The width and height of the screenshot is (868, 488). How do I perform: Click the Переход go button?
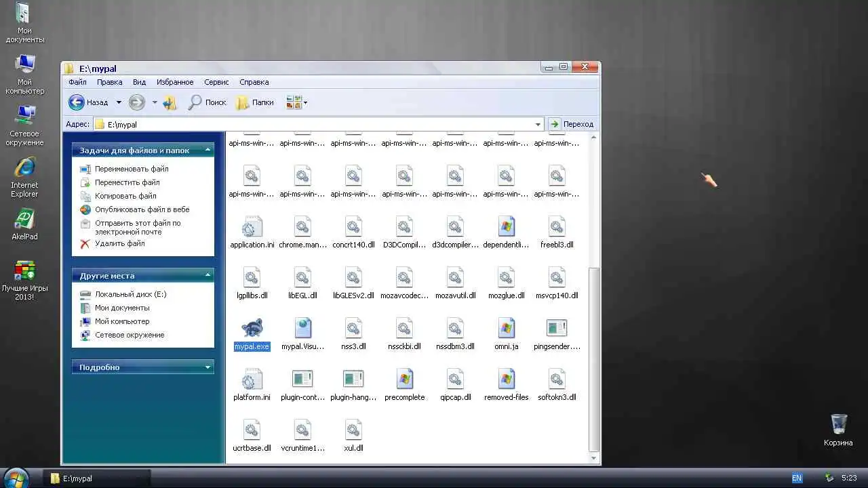572,124
